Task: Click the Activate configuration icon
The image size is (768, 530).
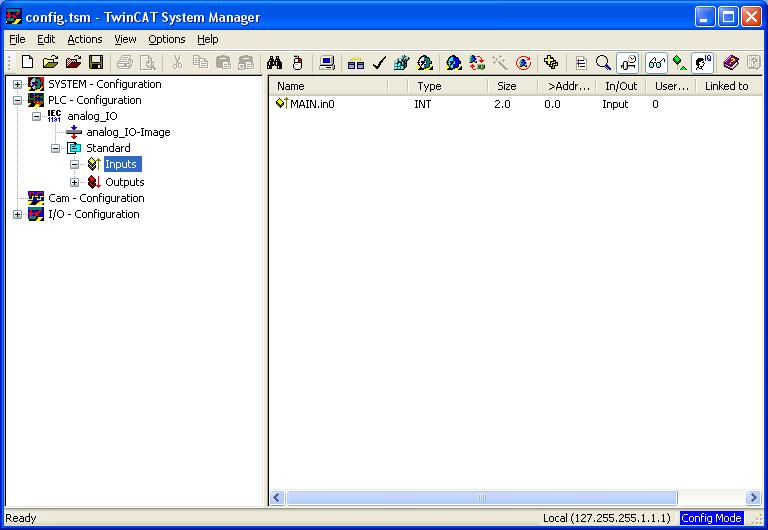Action: [x=402, y=62]
